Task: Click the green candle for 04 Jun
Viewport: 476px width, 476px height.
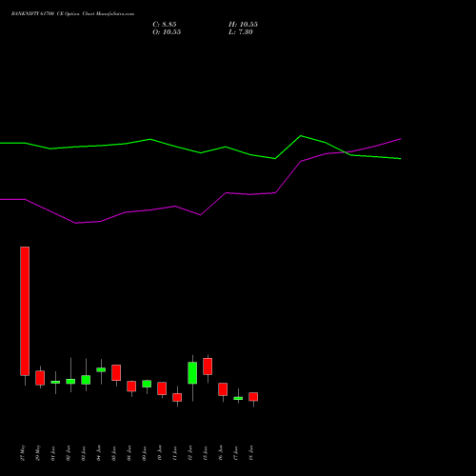Action: point(101,369)
